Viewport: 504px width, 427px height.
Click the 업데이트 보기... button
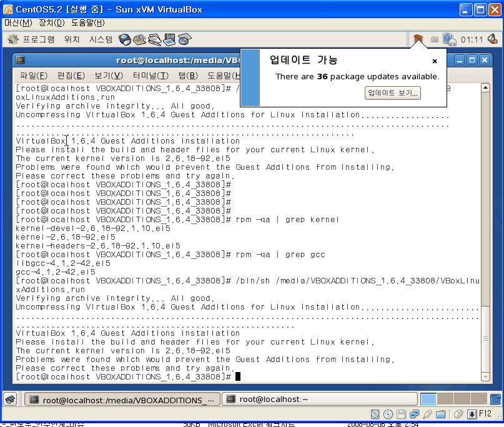click(393, 93)
